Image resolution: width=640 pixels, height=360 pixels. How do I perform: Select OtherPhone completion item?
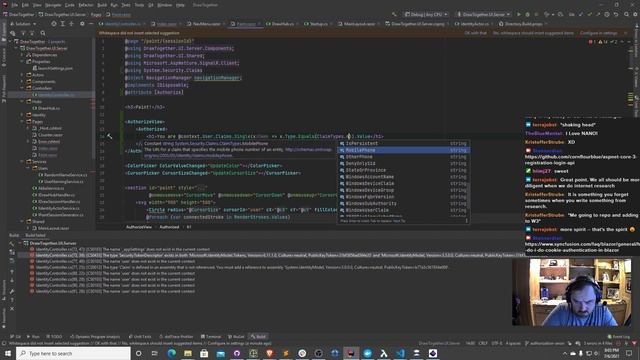point(403,157)
